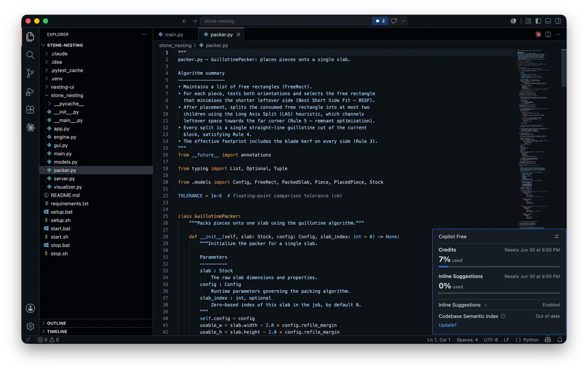This screenshot has height=372, width=588.
Task: Open notifications bell icon
Action: [560, 340]
